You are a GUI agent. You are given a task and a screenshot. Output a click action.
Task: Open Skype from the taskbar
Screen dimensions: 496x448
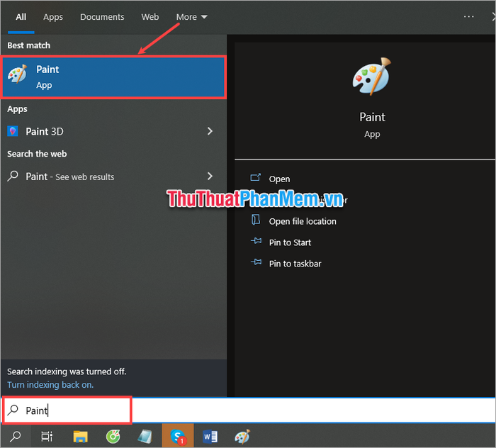[178, 436]
